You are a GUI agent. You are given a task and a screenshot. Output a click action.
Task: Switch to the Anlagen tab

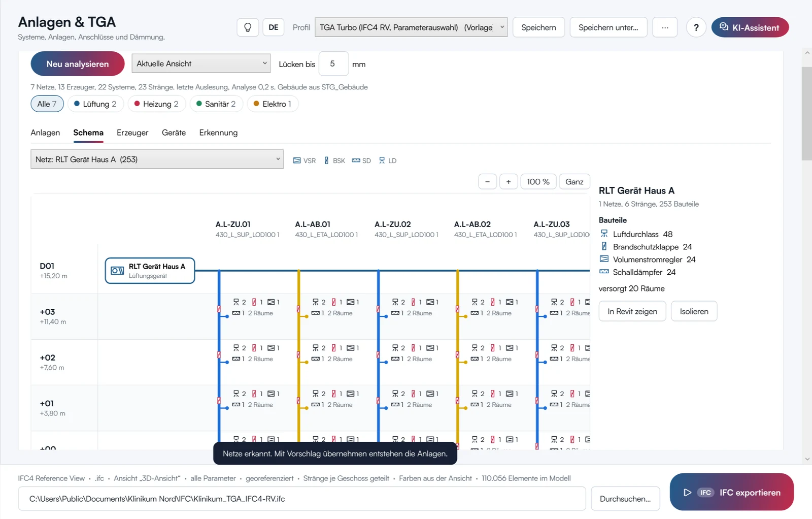pyautogui.click(x=45, y=133)
